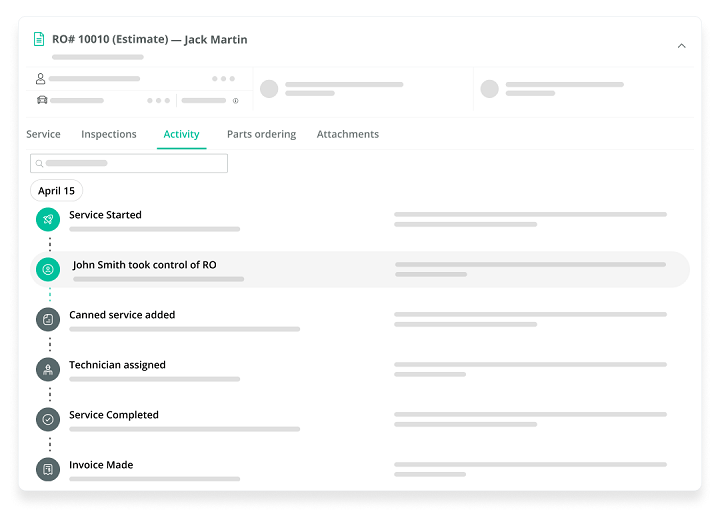This screenshot has height=516, width=720.
Task: Click the vehicle car icon
Action: [x=42, y=100]
